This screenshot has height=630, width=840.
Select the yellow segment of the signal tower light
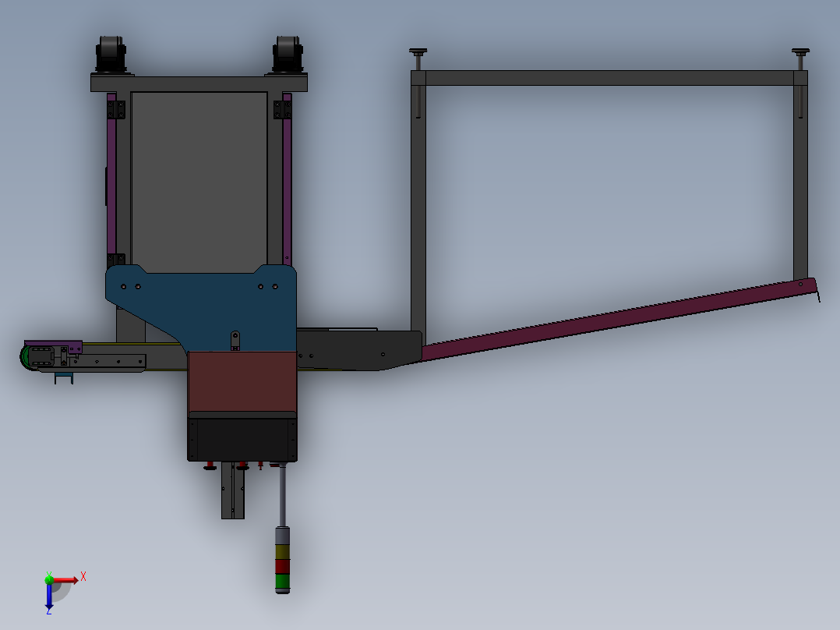tap(282, 552)
